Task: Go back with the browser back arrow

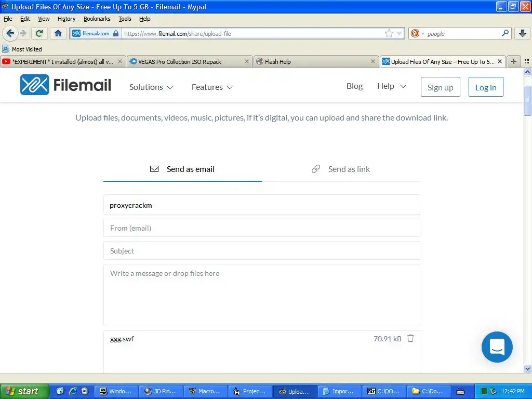Action: click(10, 33)
